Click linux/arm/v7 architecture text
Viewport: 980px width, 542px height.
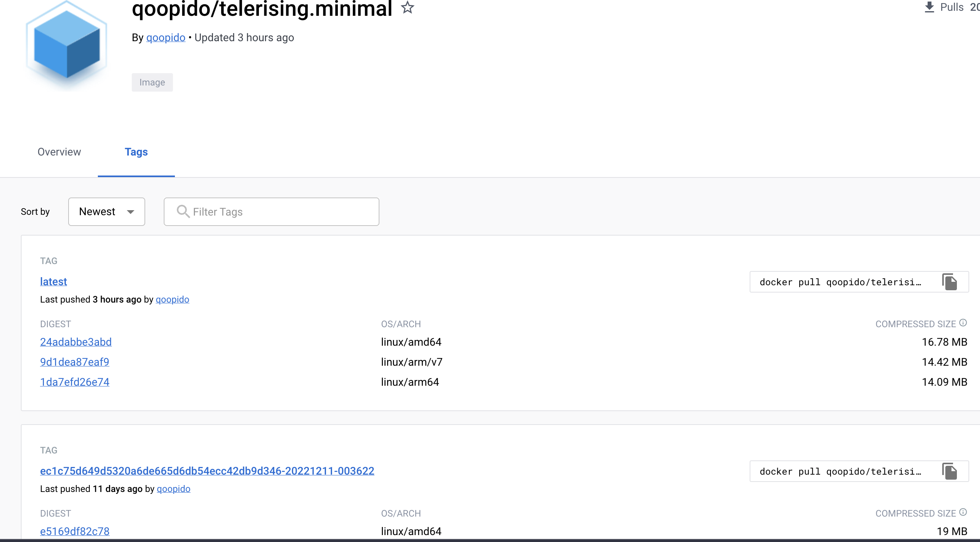412,362
